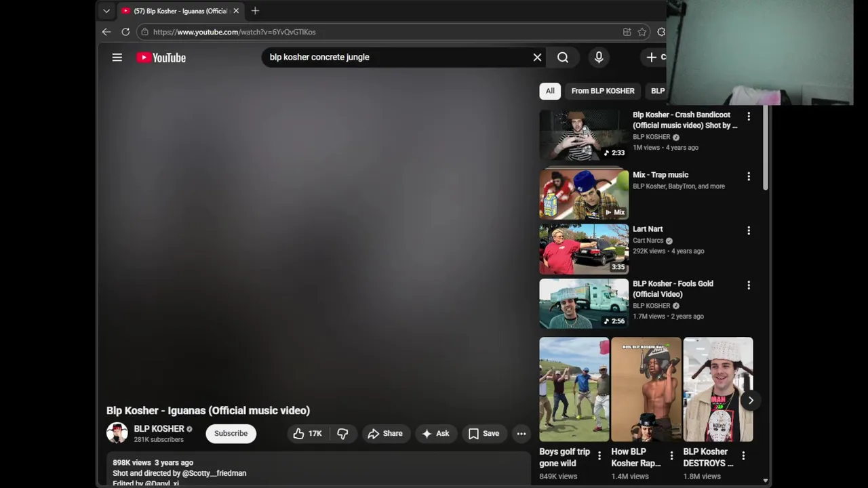The width and height of the screenshot is (868, 488).
Task: Open Lart Nart video thumbnail
Action: coord(584,249)
